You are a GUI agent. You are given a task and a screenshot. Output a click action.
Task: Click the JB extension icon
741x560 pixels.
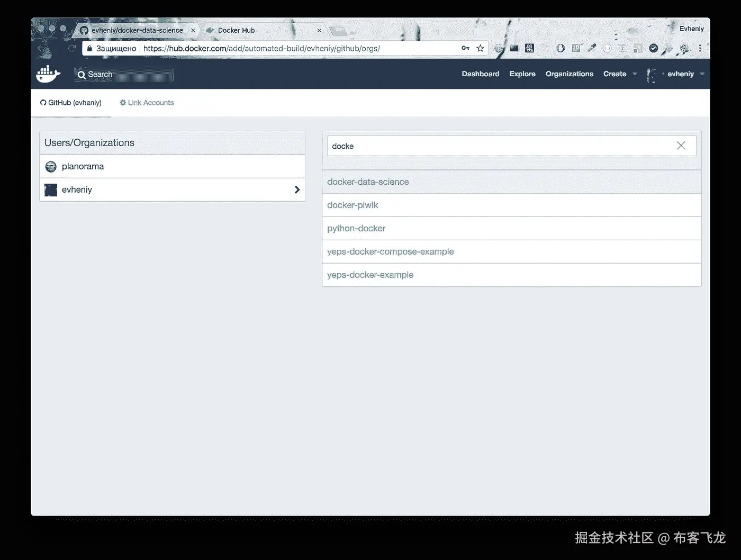coord(576,48)
